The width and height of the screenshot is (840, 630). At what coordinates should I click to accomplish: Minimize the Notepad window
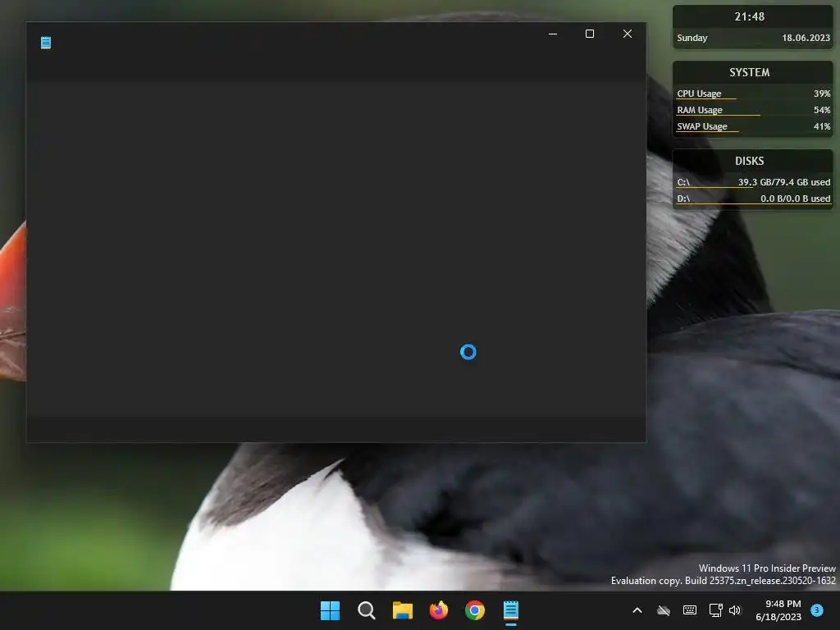pos(553,34)
